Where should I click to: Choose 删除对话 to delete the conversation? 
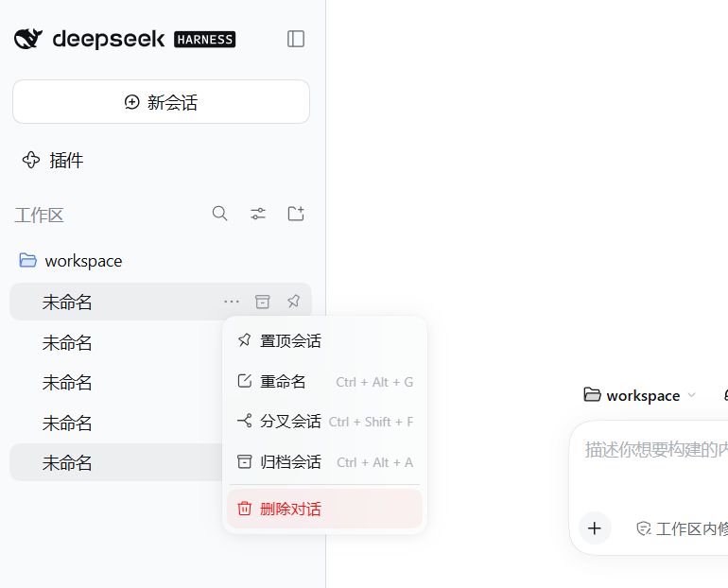[324, 509]
